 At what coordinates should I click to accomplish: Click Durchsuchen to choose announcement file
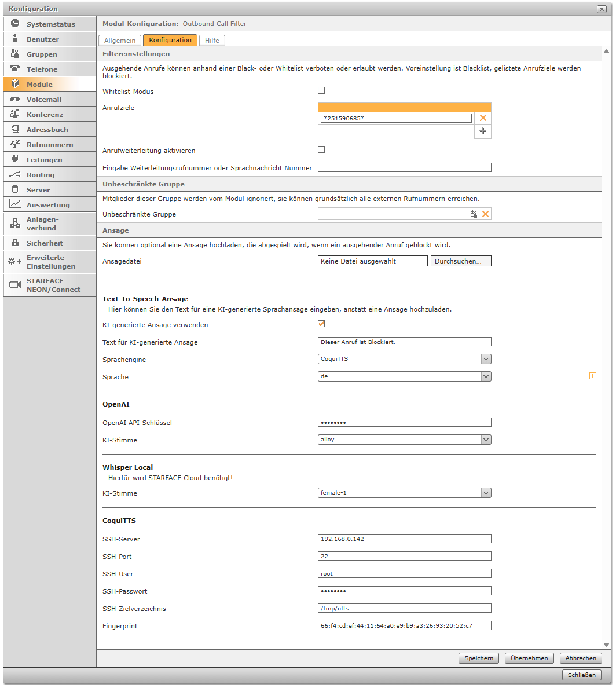[460, 261]
